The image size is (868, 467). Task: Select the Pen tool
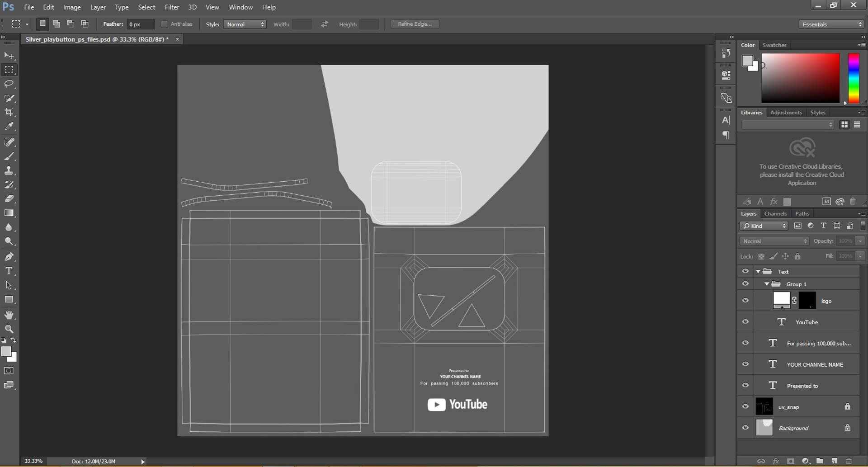point(9,257)
